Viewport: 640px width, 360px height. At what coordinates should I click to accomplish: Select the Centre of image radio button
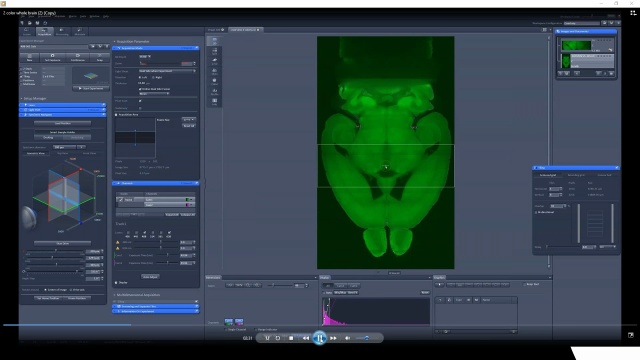click(45, 290)
